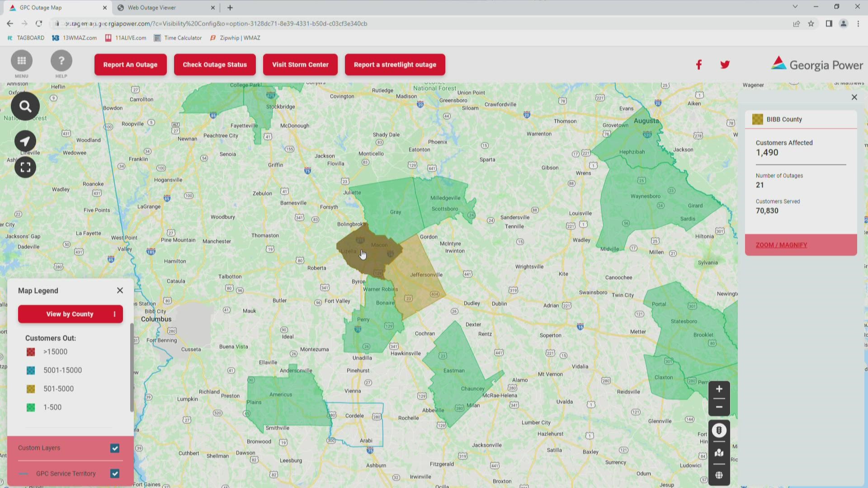Viewport: 868px width, 488px height.
Task: Click the ZOOM / MAGNIFY link
Action: [x=781, y=245]
